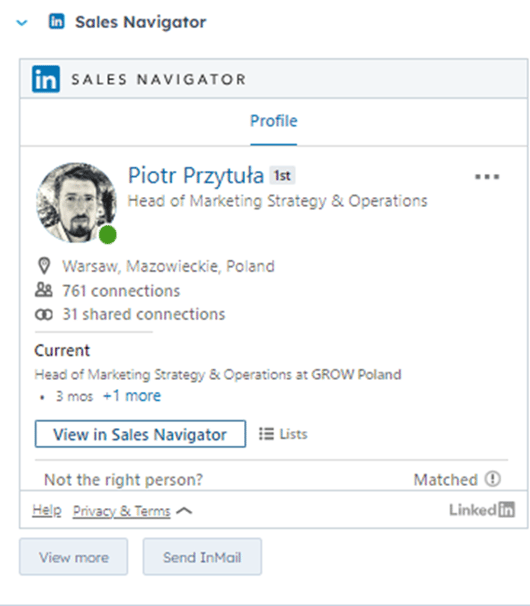This screenshot has height=606, width=530.
Task: Select the Profile tab
Action: (x=274, y=121)
